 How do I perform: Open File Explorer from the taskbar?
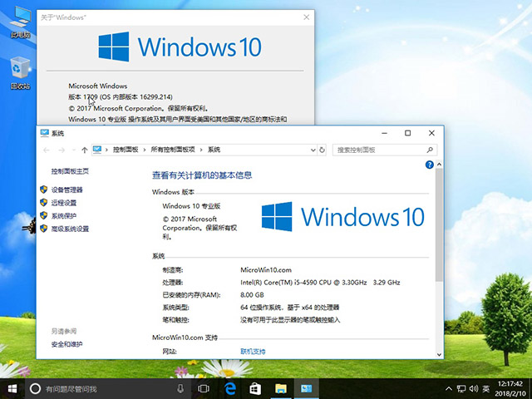click(x=281, y=389)
